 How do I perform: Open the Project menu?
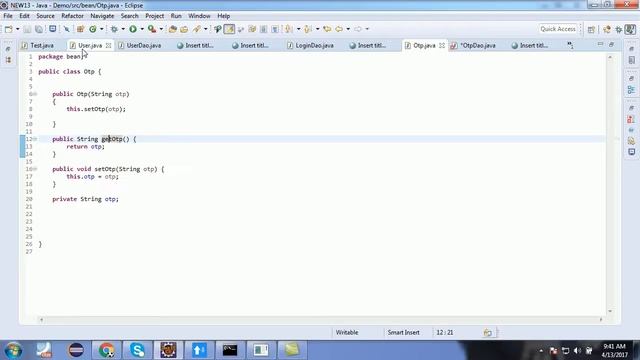pyautogui.click(x=155, y=16)
